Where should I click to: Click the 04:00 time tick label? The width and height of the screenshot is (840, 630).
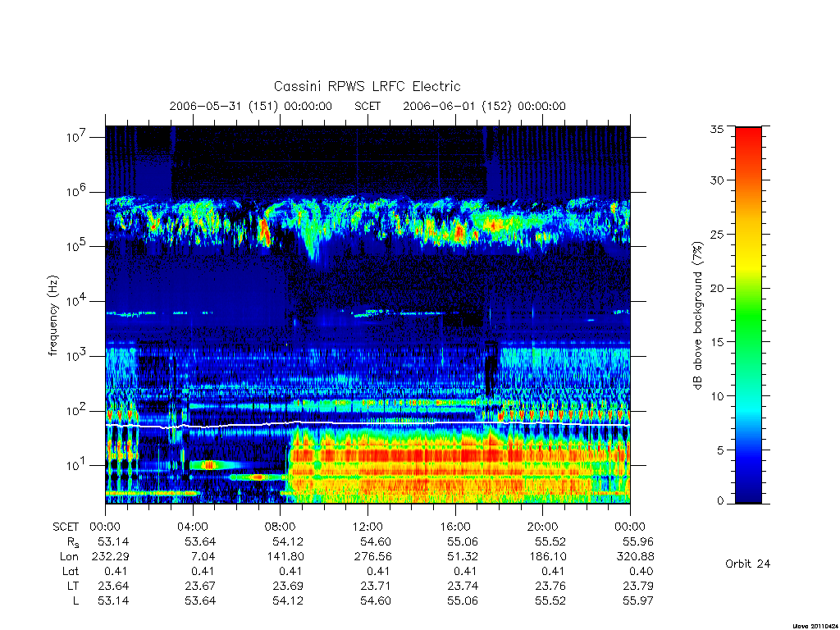(193, 527)
